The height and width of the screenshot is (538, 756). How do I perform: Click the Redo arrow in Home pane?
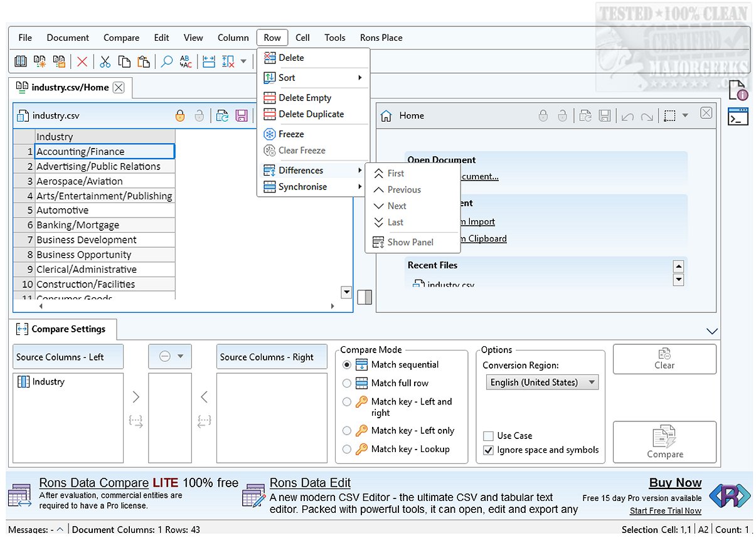[x=647, y=116]
